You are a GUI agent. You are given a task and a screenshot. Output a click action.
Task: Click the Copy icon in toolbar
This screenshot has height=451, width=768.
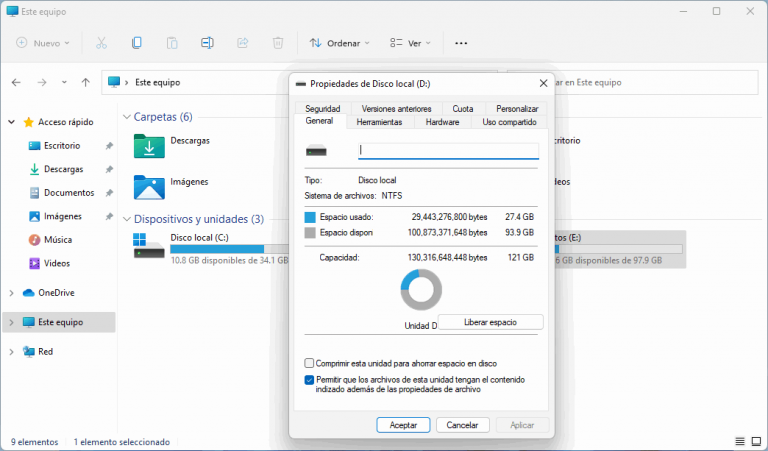136,43
